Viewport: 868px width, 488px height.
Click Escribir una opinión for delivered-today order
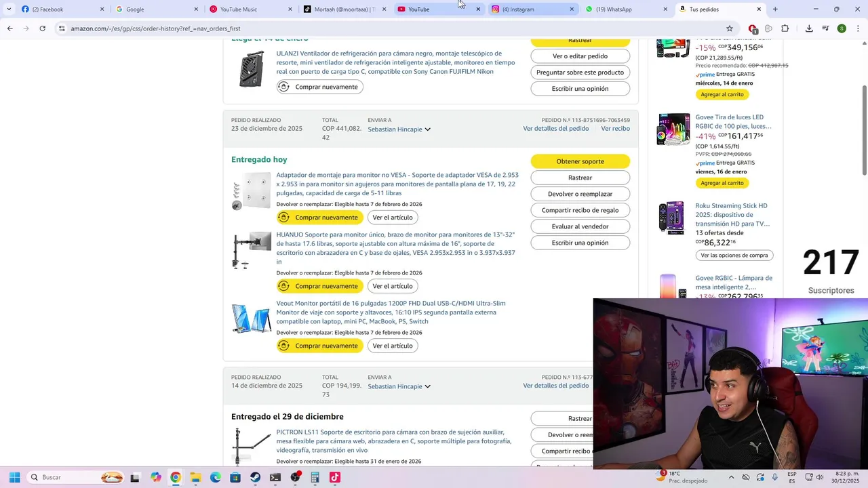[x=580, y=243]
